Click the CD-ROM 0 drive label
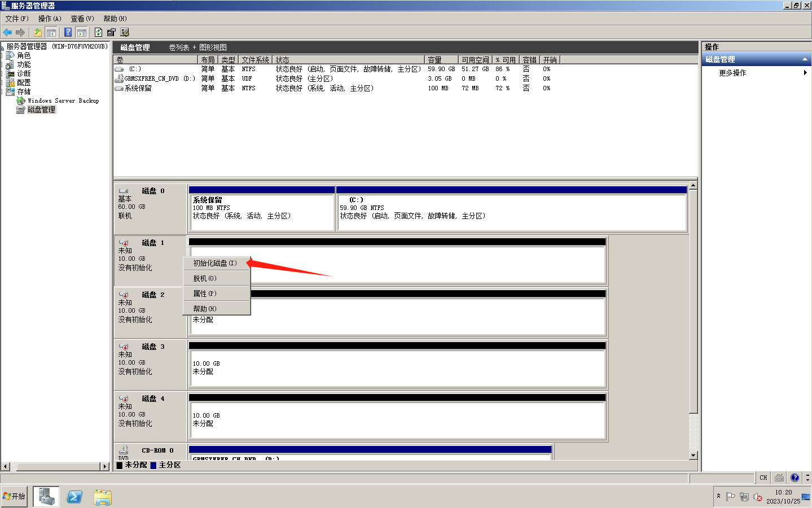The width and height of the screenshot is (812, 508). pyautogui.click(x=157, y=450)
